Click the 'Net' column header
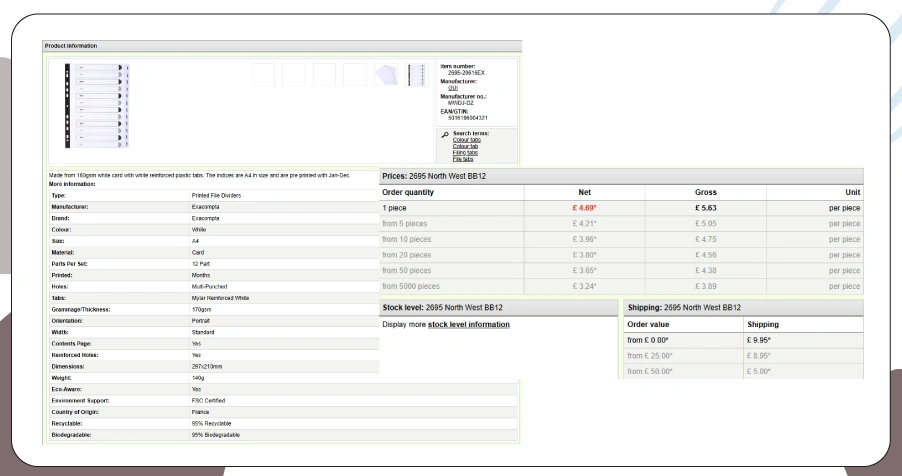Viewport: 902px width, 476px height. tap(584, 192)
